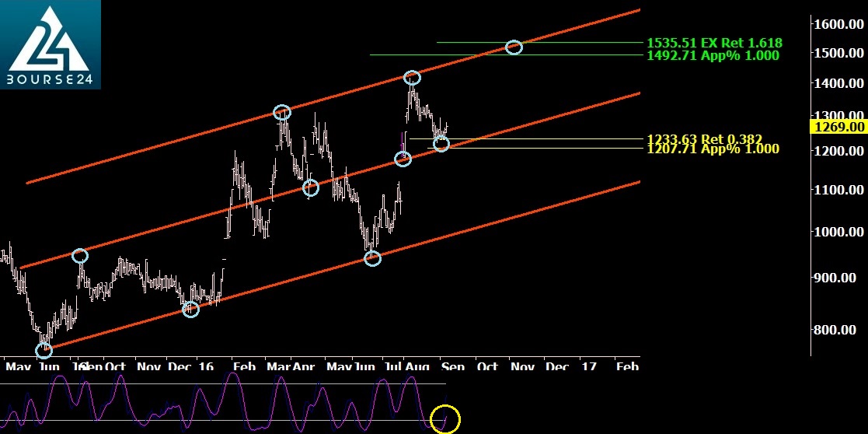Screen dimensions: 868x434
Task: Click the 800.00 price axis label
Action: [842, 330]
